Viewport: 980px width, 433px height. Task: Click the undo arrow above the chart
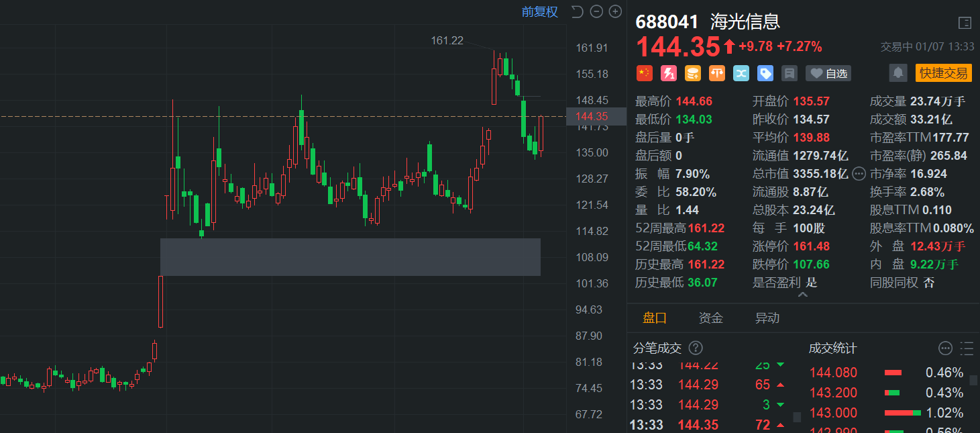(577, 11)
